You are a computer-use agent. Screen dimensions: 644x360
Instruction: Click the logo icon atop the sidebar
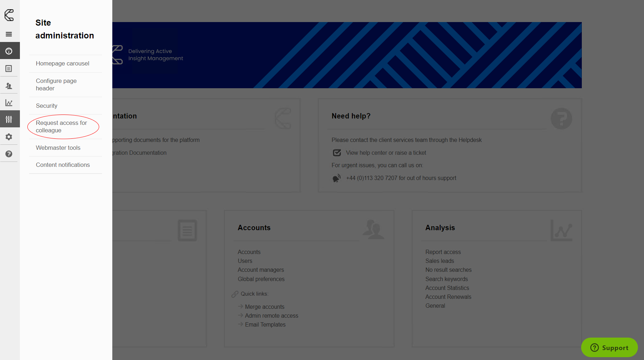click(x=9, y=15)
